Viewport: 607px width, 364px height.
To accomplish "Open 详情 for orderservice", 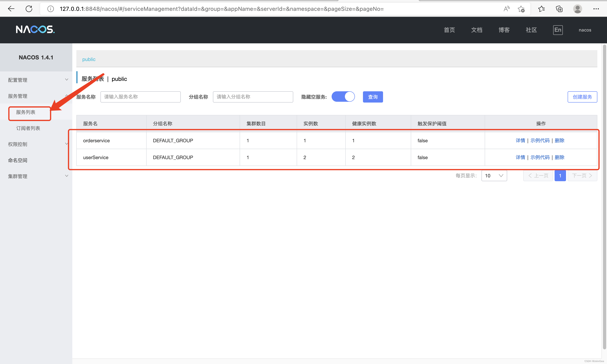I will click(520, 140).
